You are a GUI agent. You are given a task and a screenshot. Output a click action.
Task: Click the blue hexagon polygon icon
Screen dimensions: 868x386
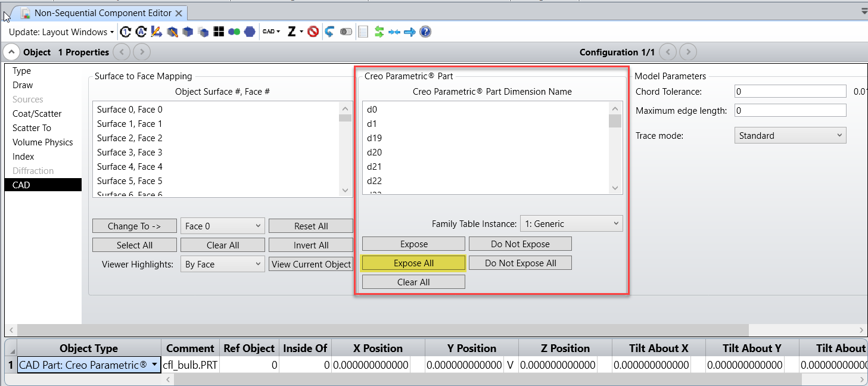click(250, 32)
